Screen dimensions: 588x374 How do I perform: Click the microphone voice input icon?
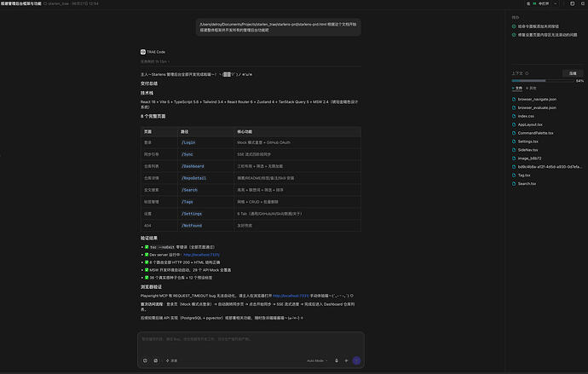(337, 360)
